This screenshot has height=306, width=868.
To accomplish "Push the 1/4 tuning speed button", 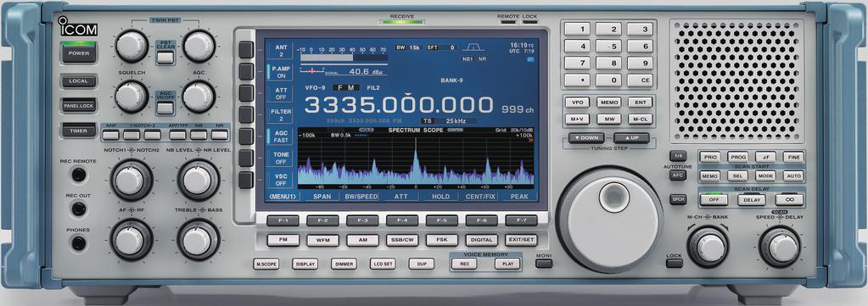I will point(678,156).
